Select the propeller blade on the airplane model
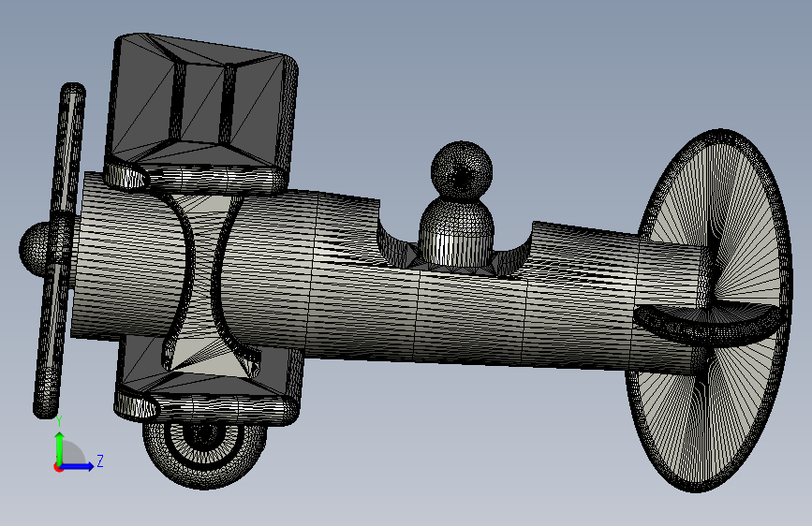Image resolution: width=812 pixels, height=526 pixels. pos(60,250)
